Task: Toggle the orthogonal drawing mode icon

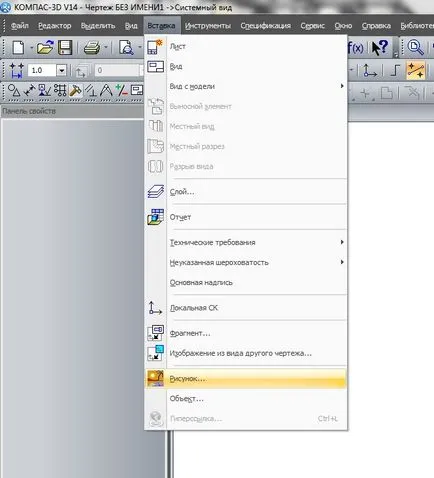Action: tap(395, 70)
